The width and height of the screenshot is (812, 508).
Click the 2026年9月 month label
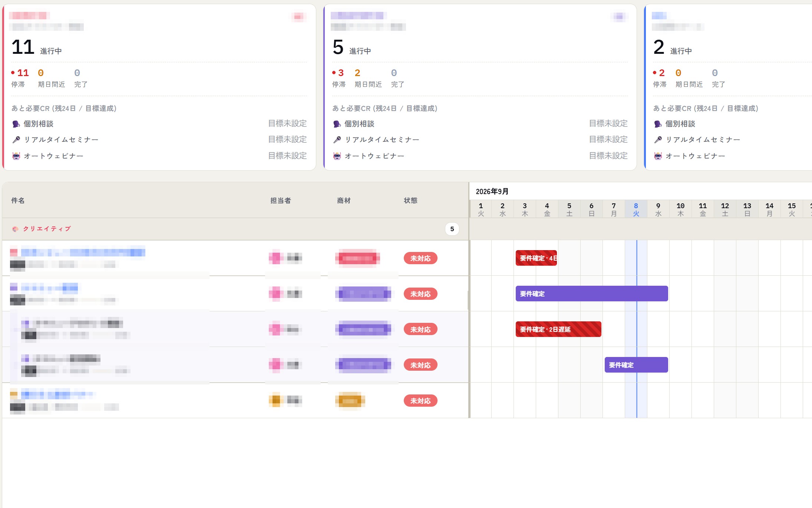[492, 191]
